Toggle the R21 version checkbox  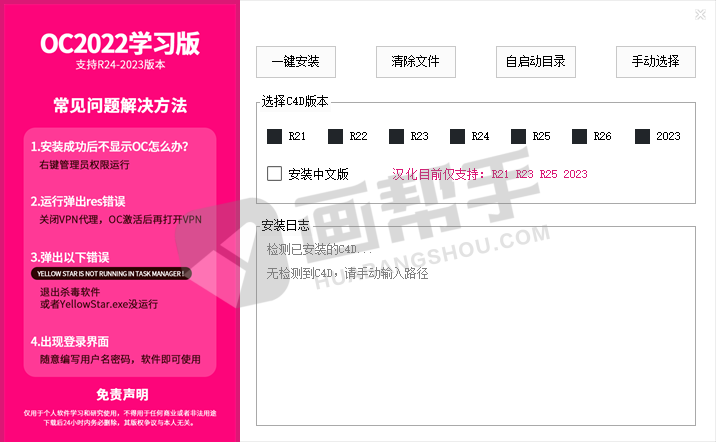coord(274,136)
